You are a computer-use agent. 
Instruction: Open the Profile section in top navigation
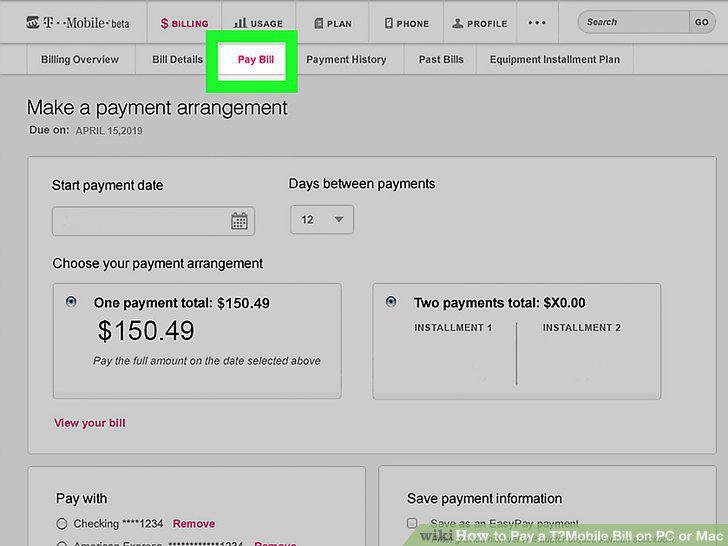point(480,23)
